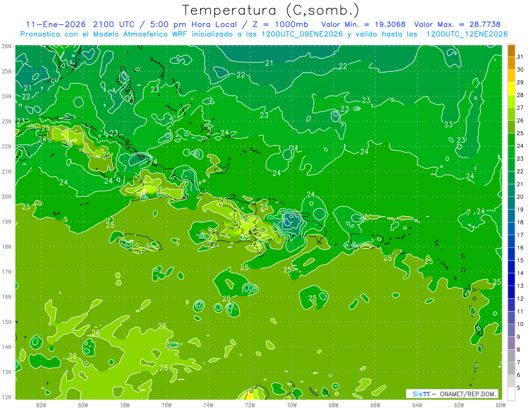Click latitude axis label 14N

(6, 347)
